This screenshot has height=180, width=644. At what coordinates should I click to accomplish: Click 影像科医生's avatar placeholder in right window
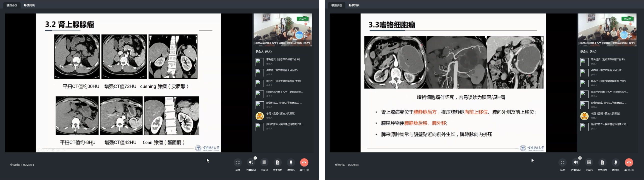584,105
